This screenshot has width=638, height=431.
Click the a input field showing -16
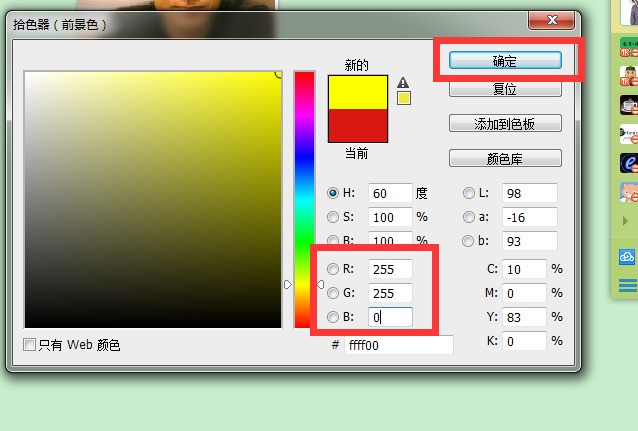pos(529,217)
